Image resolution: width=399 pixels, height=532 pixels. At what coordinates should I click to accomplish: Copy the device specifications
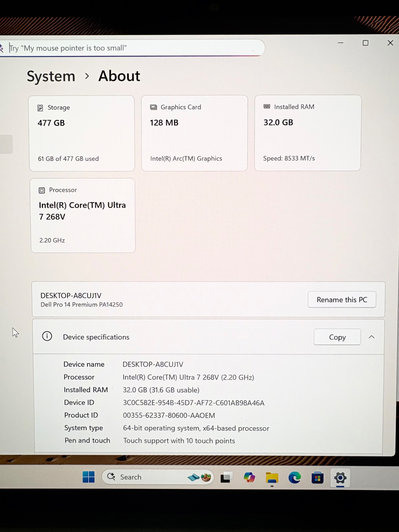[337, 337]
